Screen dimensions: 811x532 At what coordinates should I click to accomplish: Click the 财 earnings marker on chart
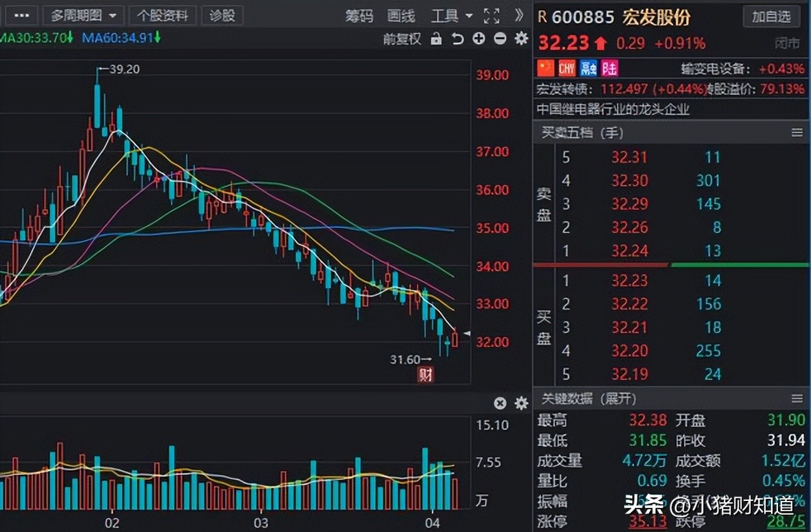425,375
